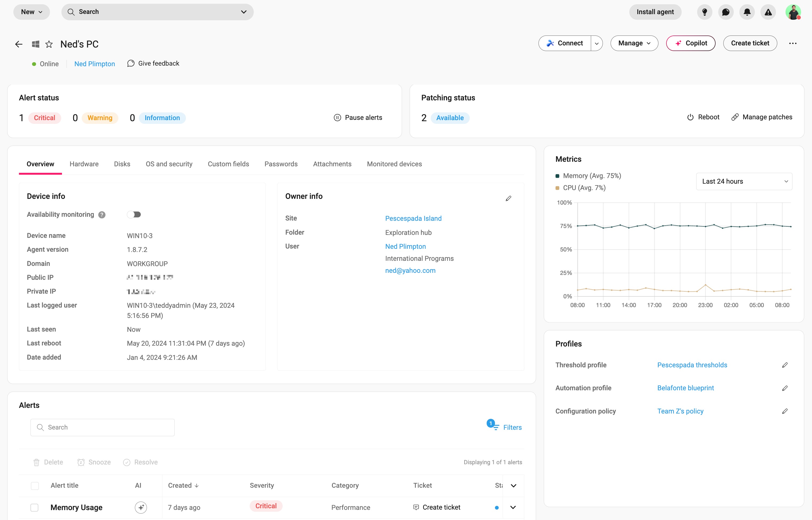Expand the Memory Usage alert row chevron

coord(513,507)
